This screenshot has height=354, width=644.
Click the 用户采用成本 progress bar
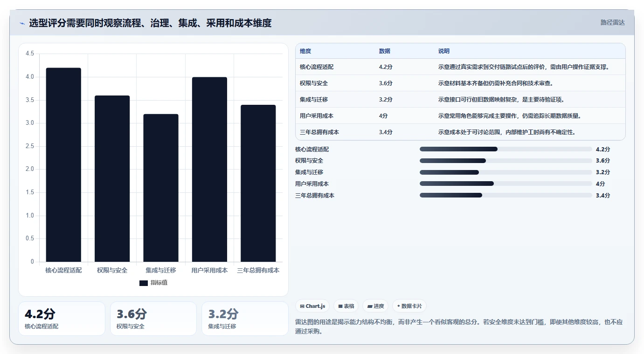[x=506, y=184]
